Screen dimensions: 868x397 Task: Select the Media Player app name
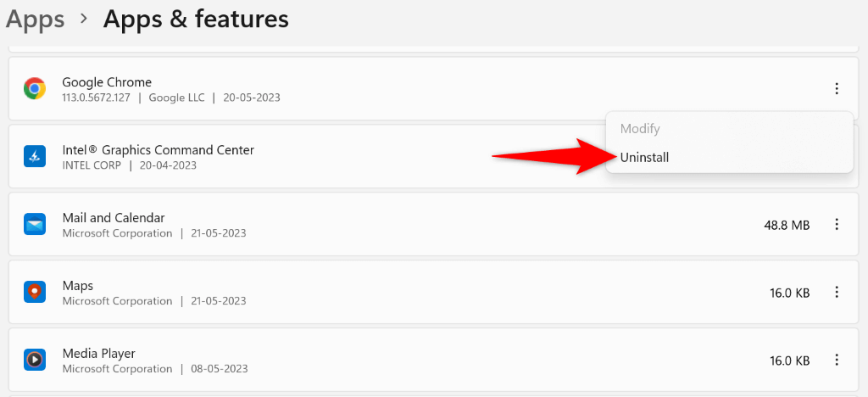(98, 354)
